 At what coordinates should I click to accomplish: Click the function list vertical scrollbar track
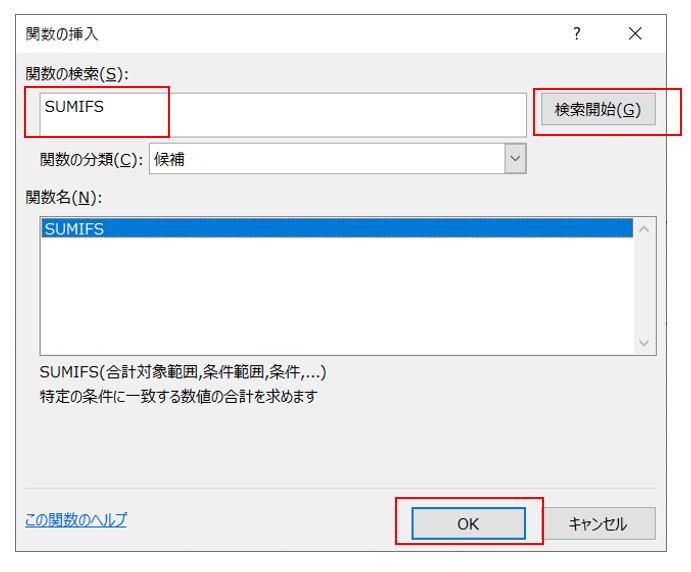coord(644,286)
